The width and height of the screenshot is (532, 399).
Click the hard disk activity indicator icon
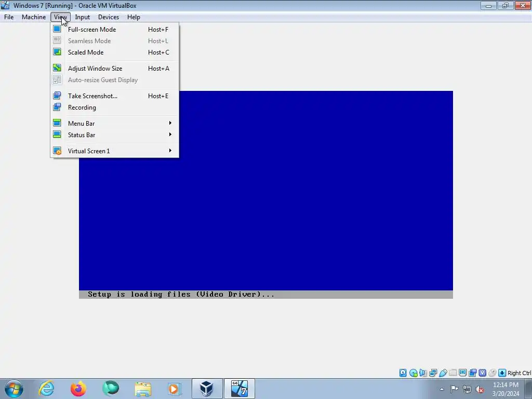coord(403,373)
